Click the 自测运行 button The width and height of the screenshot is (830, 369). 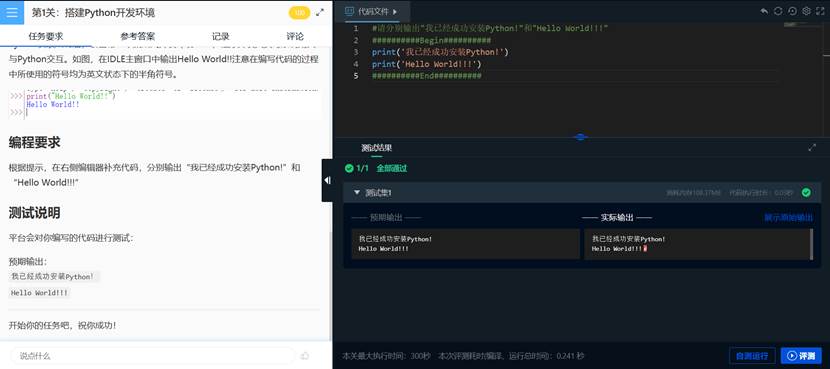[752, 356]
